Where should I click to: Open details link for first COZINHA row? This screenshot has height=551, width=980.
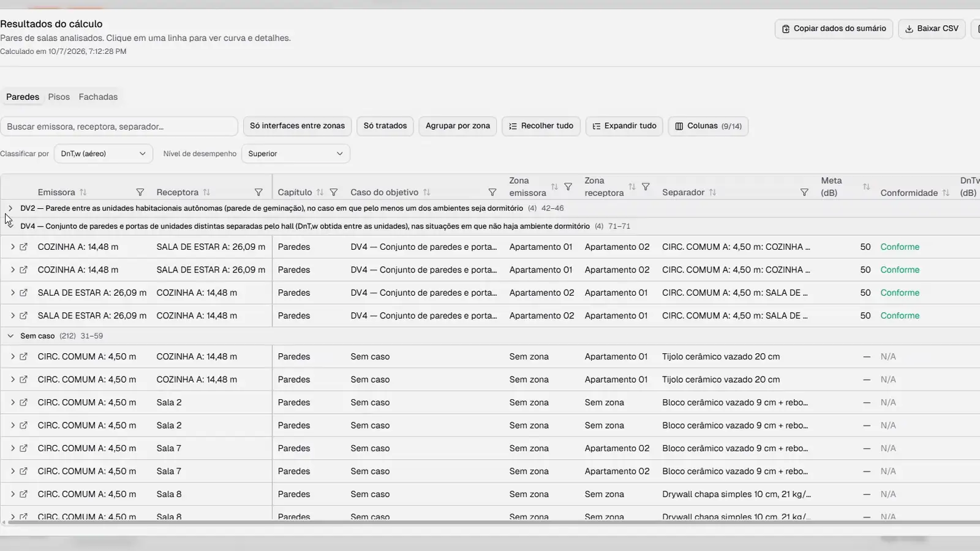coord(23,247)
